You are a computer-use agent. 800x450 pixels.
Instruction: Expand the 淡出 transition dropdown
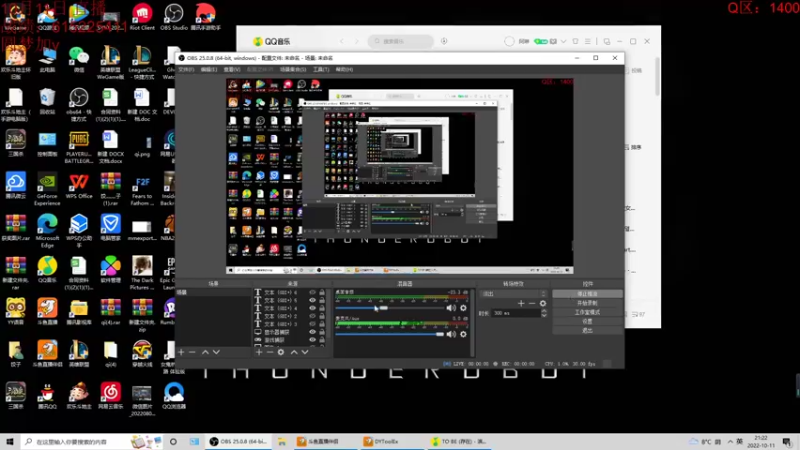coord(514,293)
